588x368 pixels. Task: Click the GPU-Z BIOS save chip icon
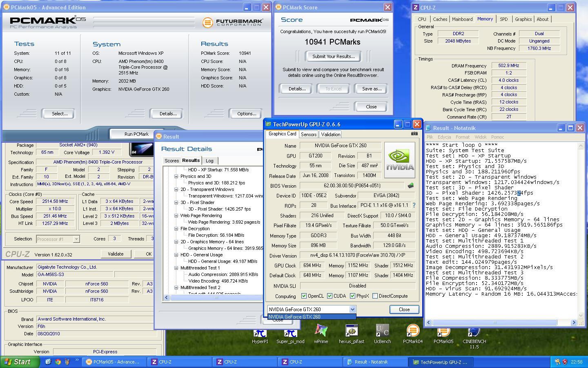point(410,186)
